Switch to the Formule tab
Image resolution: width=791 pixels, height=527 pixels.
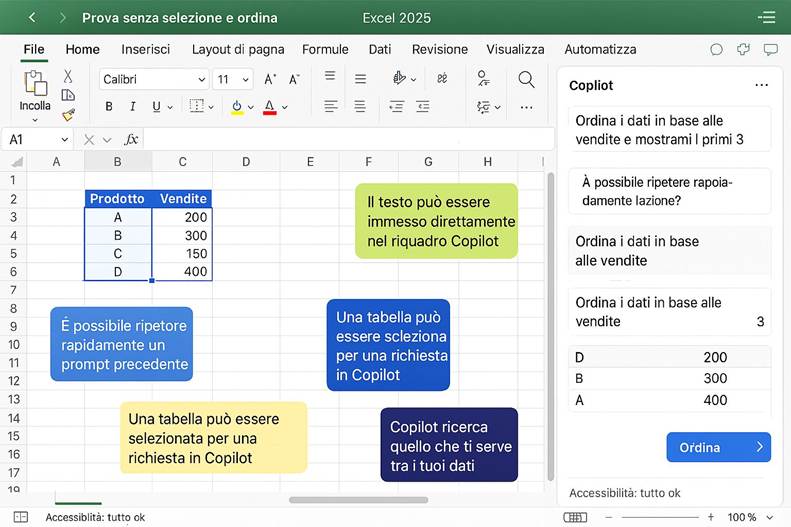coord(325,49)
